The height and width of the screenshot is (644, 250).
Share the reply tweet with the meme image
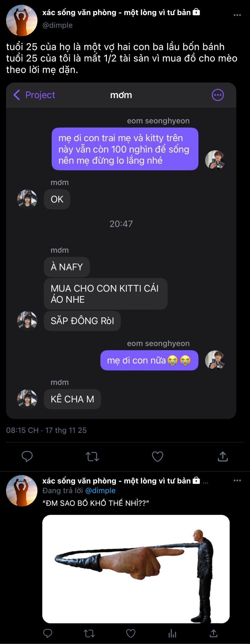213,633
